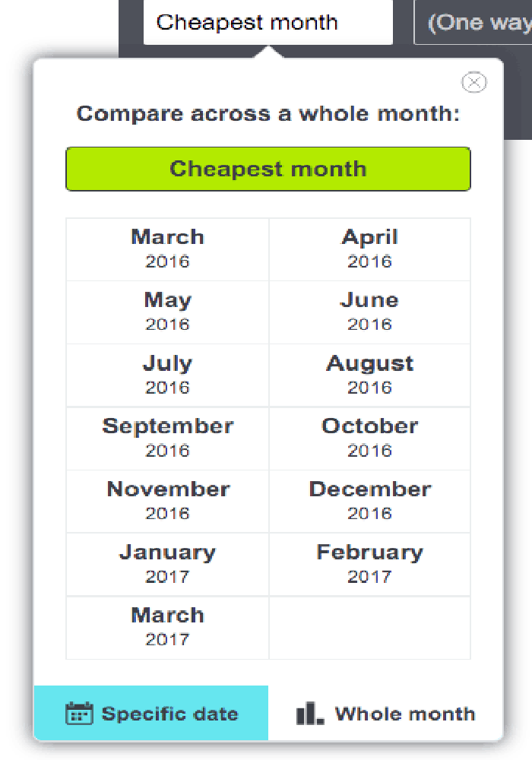Select March 2017 month cell
Viewport: 532px width, 760px height.
click(x=168, y=627)
